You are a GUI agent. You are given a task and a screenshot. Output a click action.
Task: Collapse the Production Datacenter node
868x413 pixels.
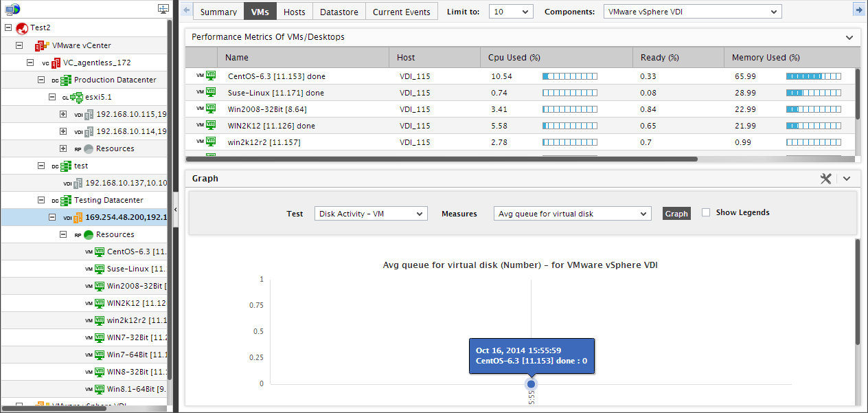click(x=41, y=80)
